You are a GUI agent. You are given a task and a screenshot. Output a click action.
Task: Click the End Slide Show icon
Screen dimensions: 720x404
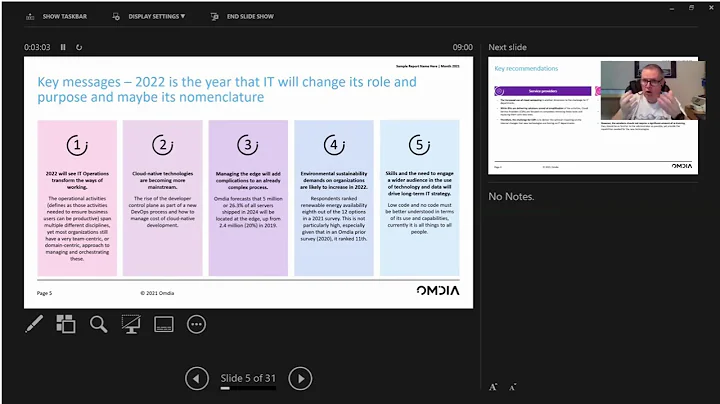pos(214,17)
